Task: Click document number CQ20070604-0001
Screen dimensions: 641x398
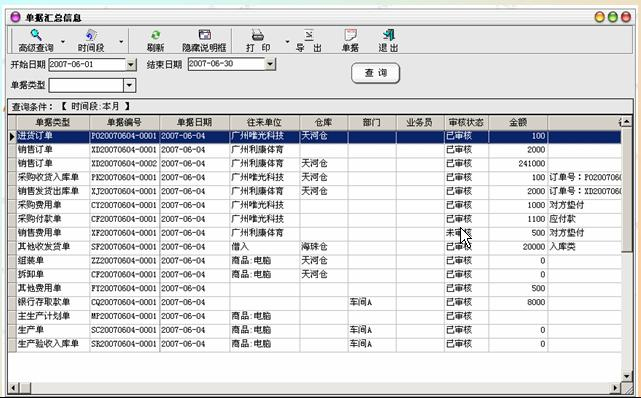Action: pos(124,303)
